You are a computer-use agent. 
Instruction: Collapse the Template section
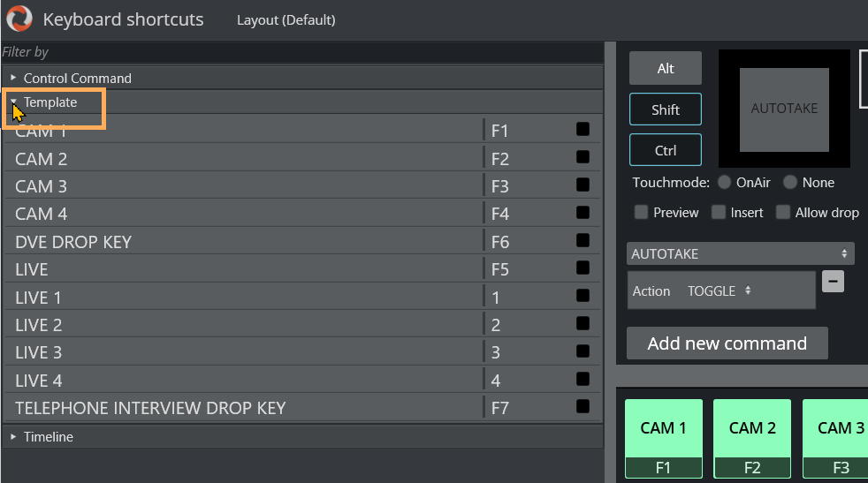14,102
